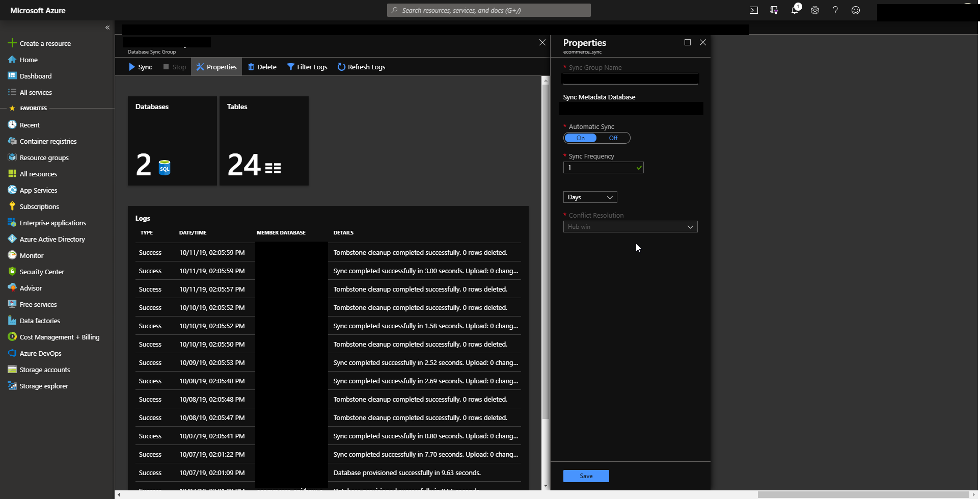Viewport: 980px width, 499px height.
Task: Open Advisor icon
Action: click(12, 288)
